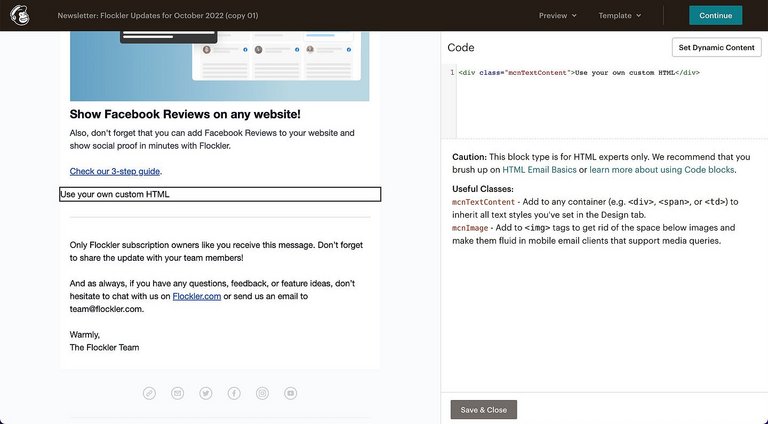768x424 pixels.
Task: Click into the code editor line 1
Action: pos(578,72)
